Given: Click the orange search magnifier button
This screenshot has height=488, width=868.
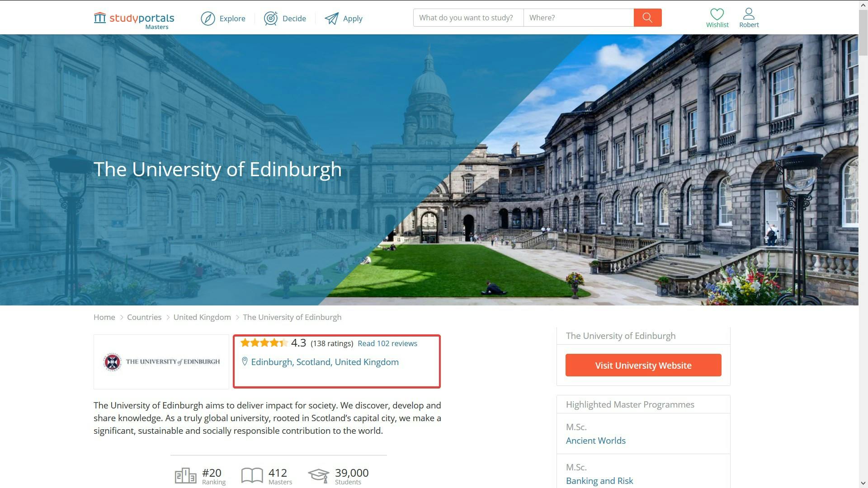Looking at the screenshot, I should click(x=647, y=18).
